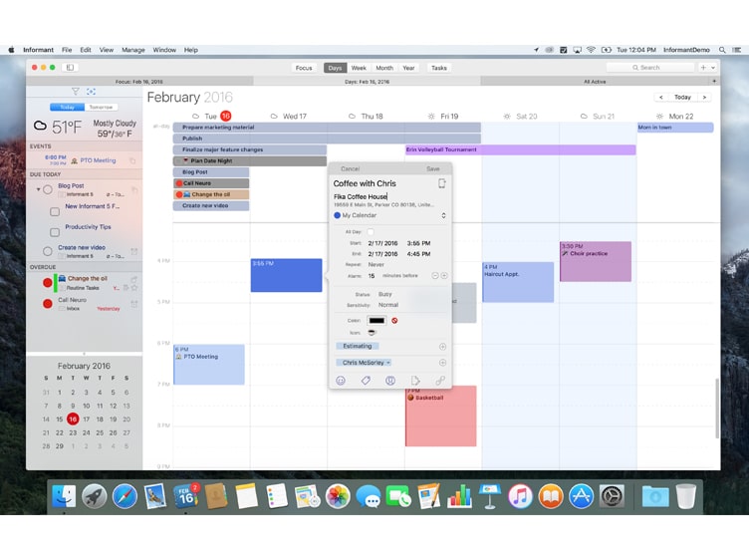Open Safari from the Dock
The width and height of the screenshot is (749, 560).
coord(125,496)
